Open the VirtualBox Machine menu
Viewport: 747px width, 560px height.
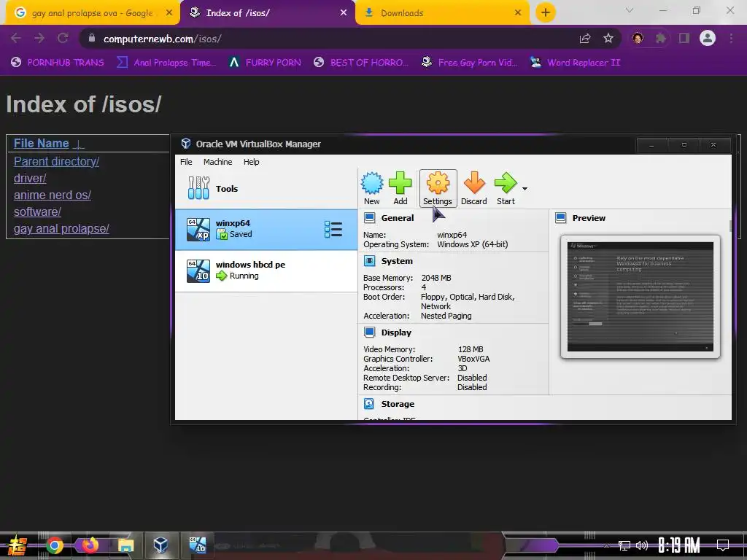(x=217, y=162)
